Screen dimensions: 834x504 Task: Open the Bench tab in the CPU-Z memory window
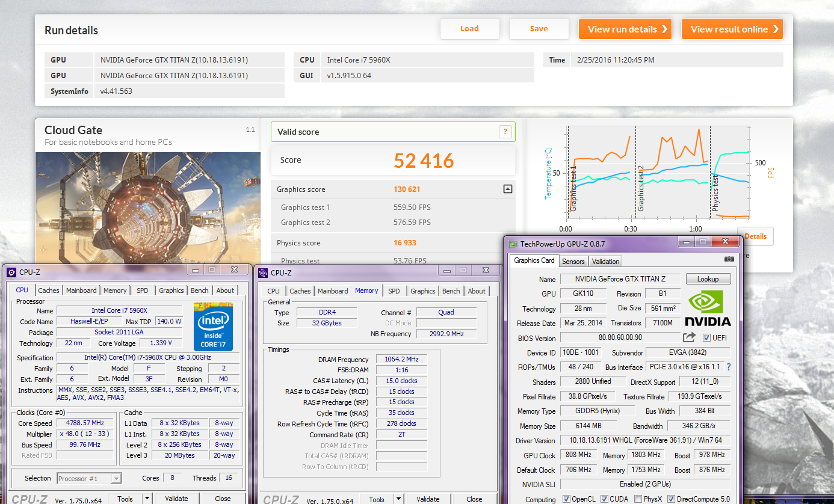click(x=451, y=290)
